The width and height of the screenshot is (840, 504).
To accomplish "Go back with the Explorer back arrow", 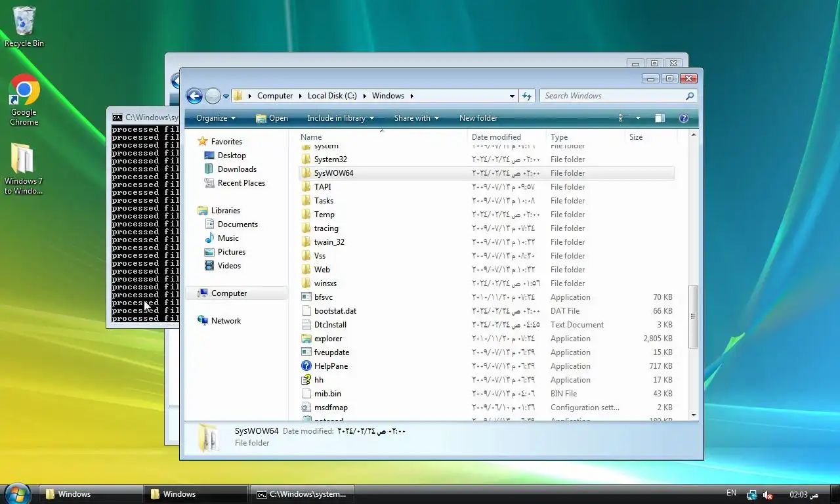I will (x=194, y=96).
